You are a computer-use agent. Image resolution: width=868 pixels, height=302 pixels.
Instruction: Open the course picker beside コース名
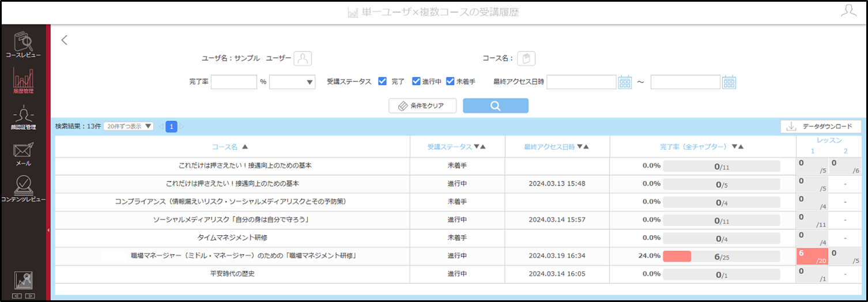[526, 58]
